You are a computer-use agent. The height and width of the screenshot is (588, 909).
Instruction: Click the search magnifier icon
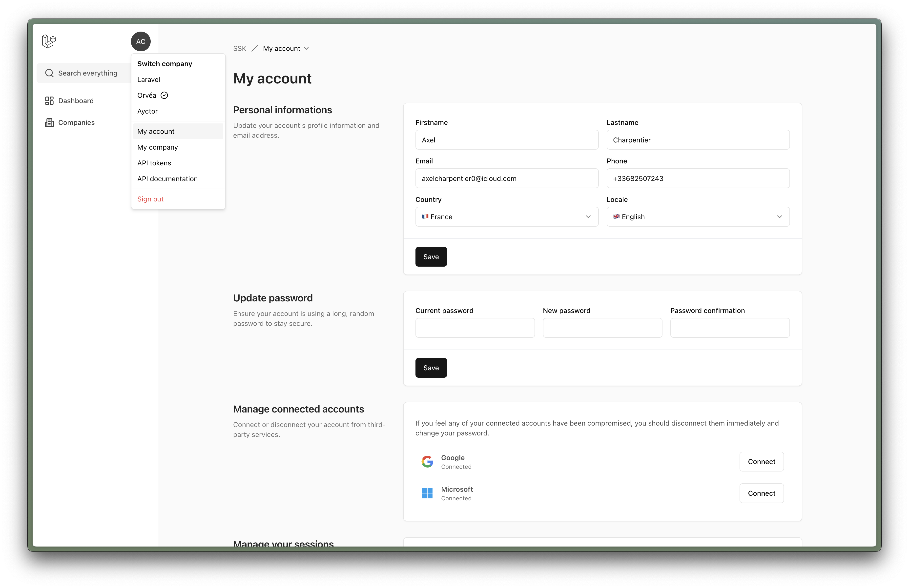[49, 73]
